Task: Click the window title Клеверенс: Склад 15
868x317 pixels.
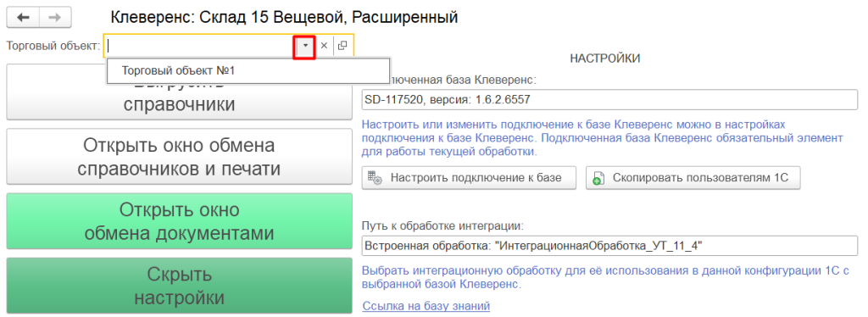Action: [285, 18]
